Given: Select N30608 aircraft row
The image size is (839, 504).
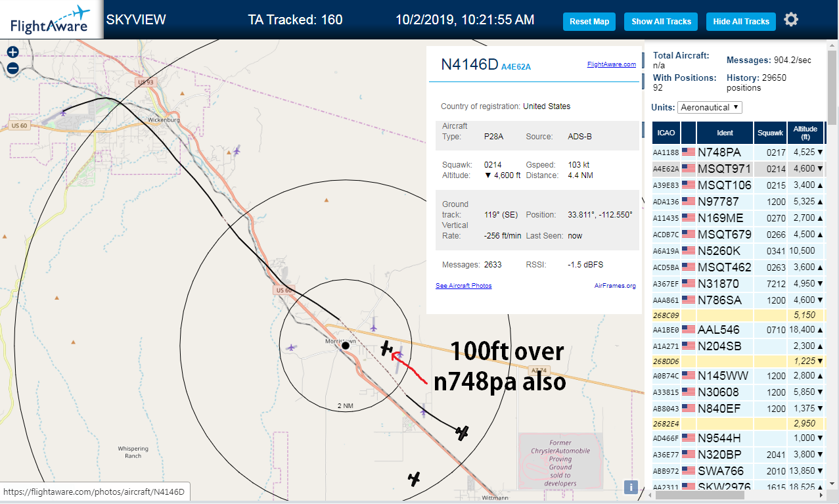Looking at the screenshot, I should pos(738,392).
